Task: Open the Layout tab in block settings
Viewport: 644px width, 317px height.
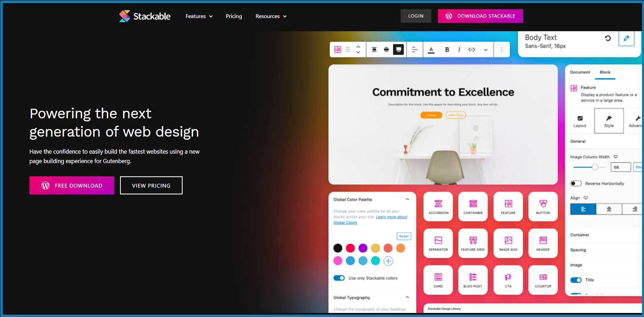Action: [x=580, y=121]
